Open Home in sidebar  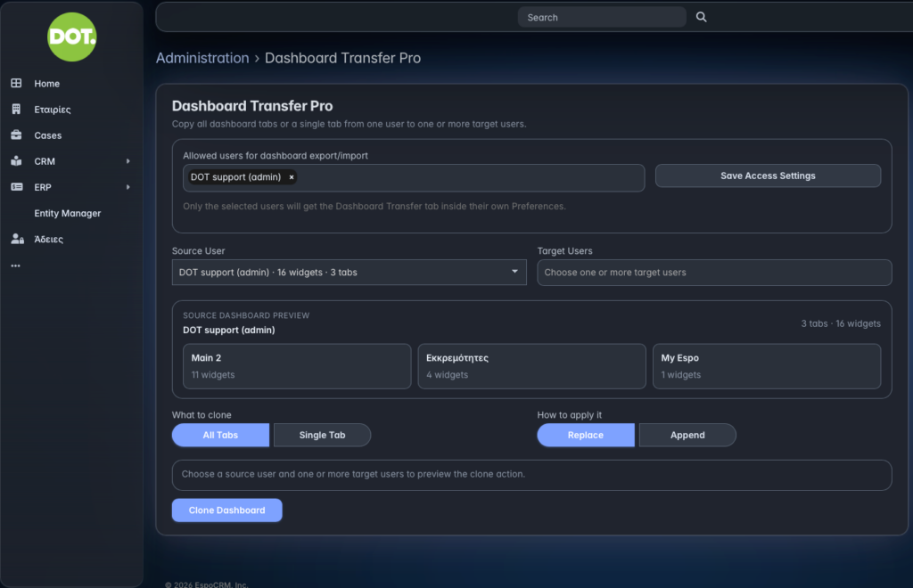click(46, 83)
